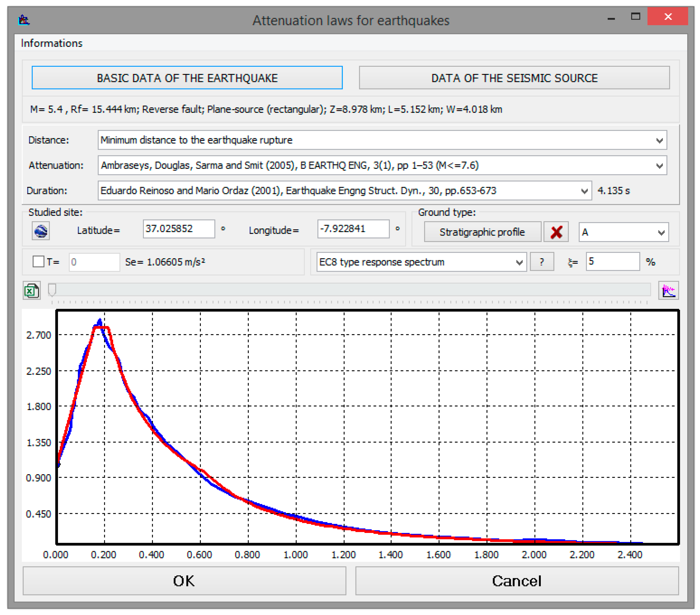Maximize the attenuation laws window
This screenshot has width=700, height=615.
[636, 16]
